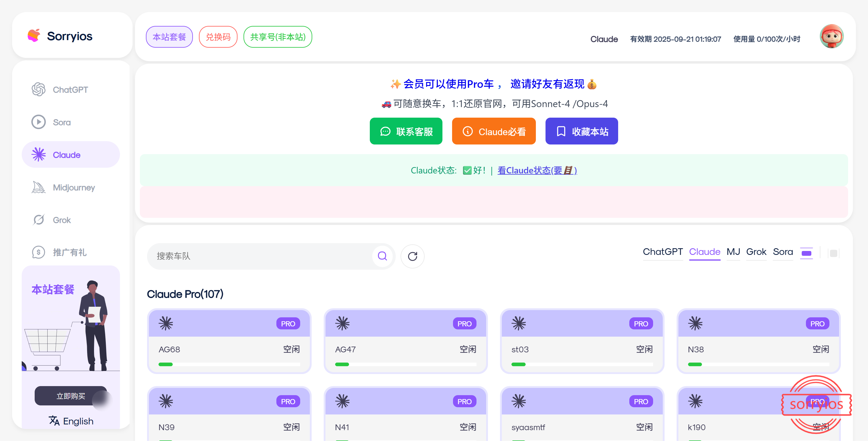Click the 使用量 0/100次/小时 text

[766, 39]
